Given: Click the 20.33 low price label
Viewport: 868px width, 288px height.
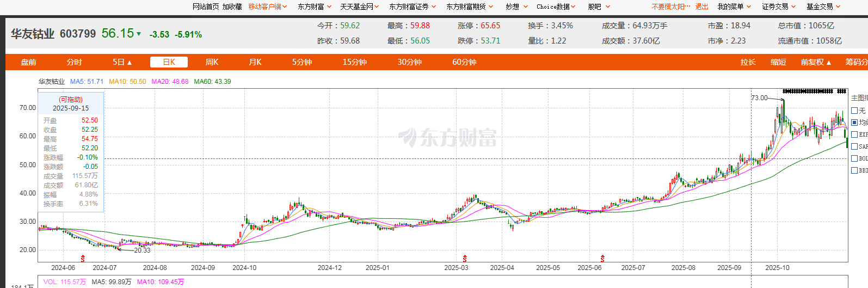Looking at the screenshot, I should pyautogui.click(x=142, y=250).
